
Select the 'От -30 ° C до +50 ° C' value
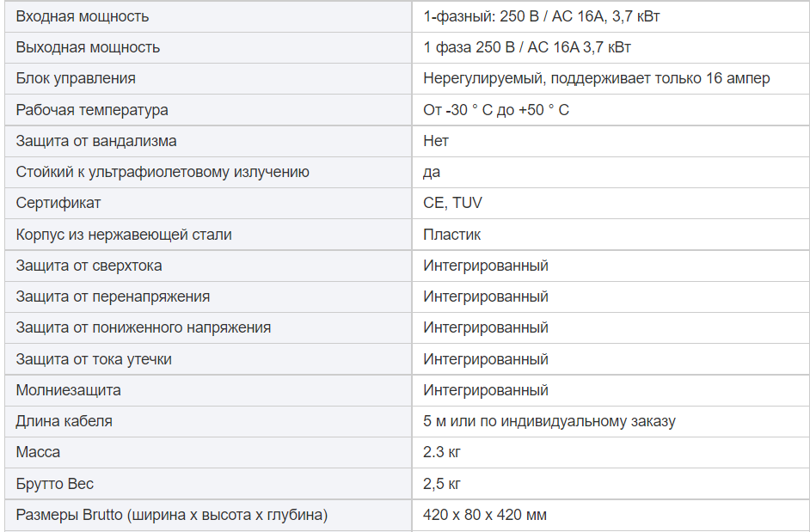point(496,110)
